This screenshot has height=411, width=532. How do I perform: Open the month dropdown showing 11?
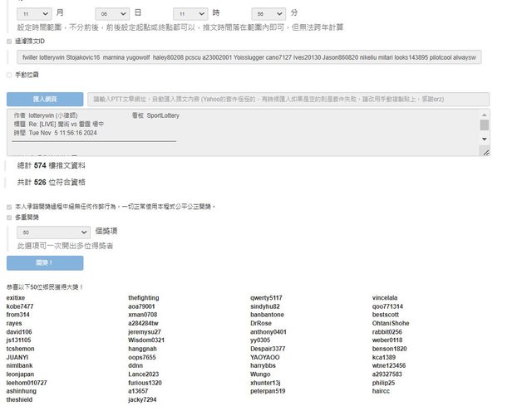pyautogui.click(x=33, y=14)
